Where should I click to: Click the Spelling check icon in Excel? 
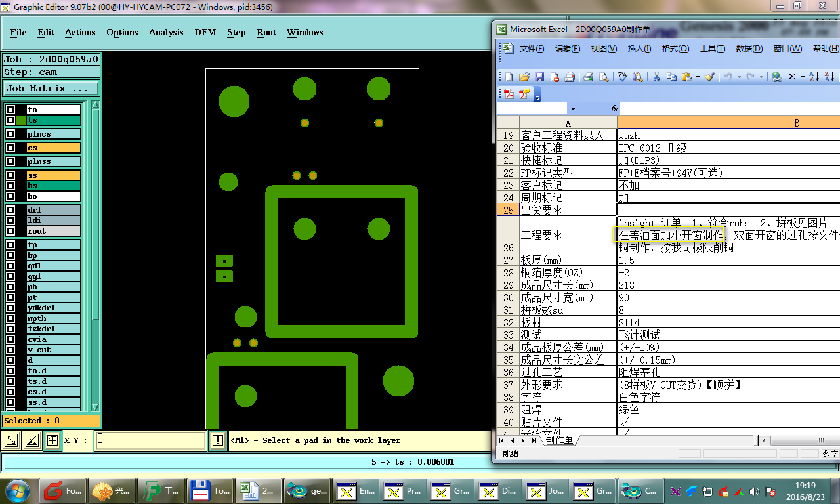622,77
